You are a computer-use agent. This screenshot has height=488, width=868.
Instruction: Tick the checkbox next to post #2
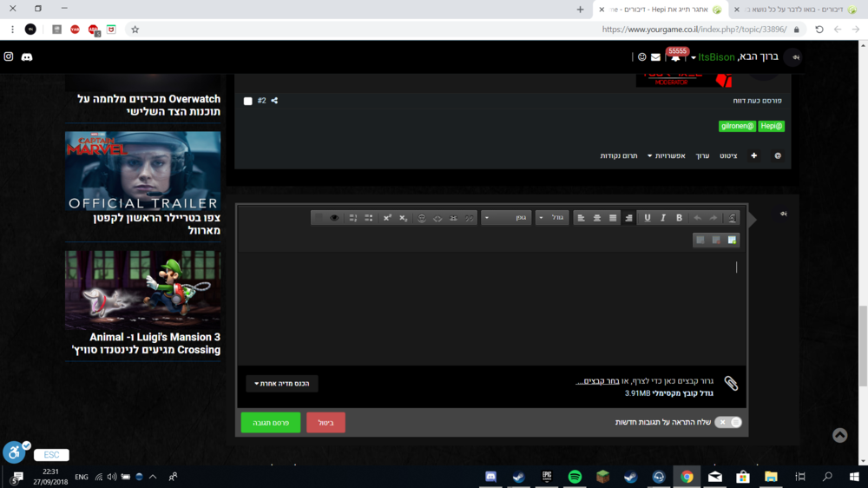(248, 101)
